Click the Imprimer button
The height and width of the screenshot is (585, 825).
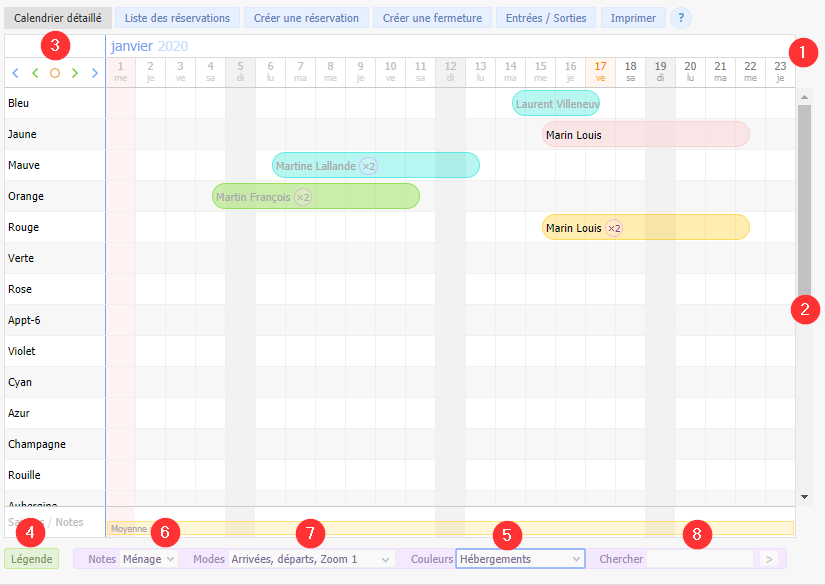(x=633, y=18)
